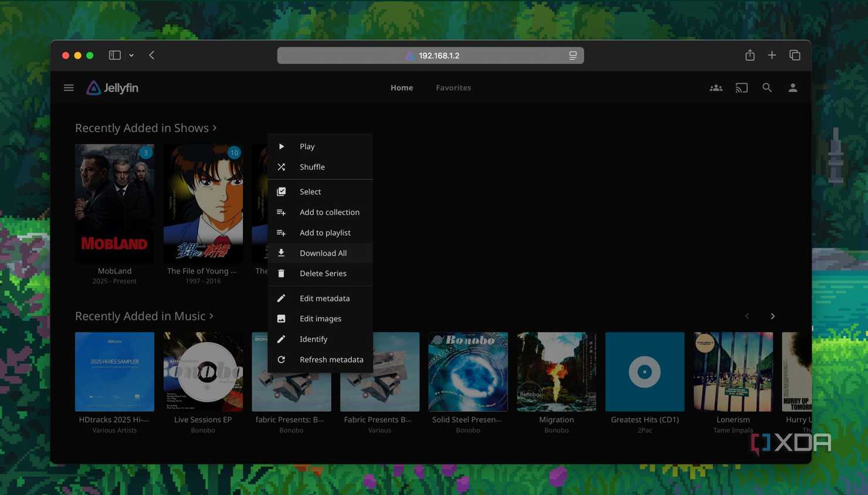868x495 pixels.
Task: Open a new tab with plus icon
Action: coord(772,55)
